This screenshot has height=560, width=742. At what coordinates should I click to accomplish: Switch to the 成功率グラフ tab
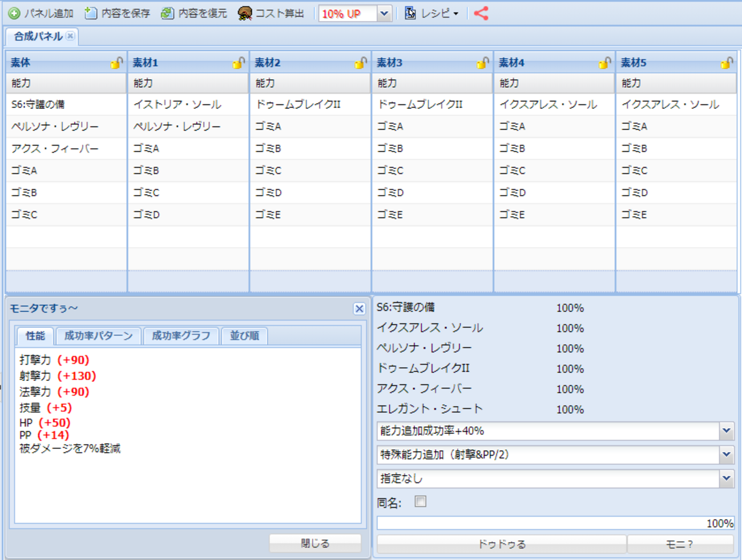click(x=181, y=336)
